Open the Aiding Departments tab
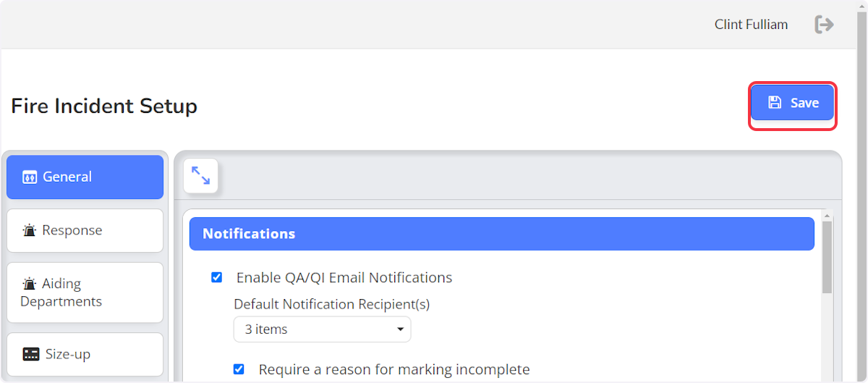Viewport: 868px width, 383px height. 85,292
